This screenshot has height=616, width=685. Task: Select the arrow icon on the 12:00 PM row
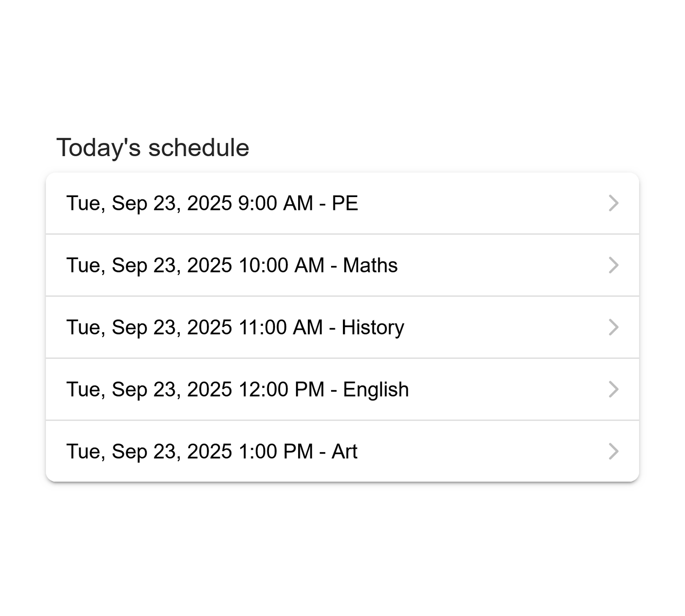[614, 389]
